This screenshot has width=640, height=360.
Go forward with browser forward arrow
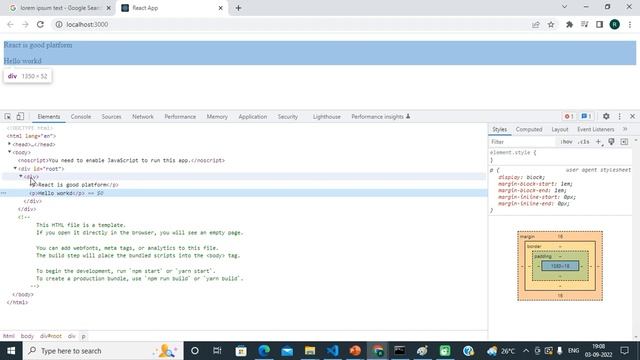click(x=25, y=24)
